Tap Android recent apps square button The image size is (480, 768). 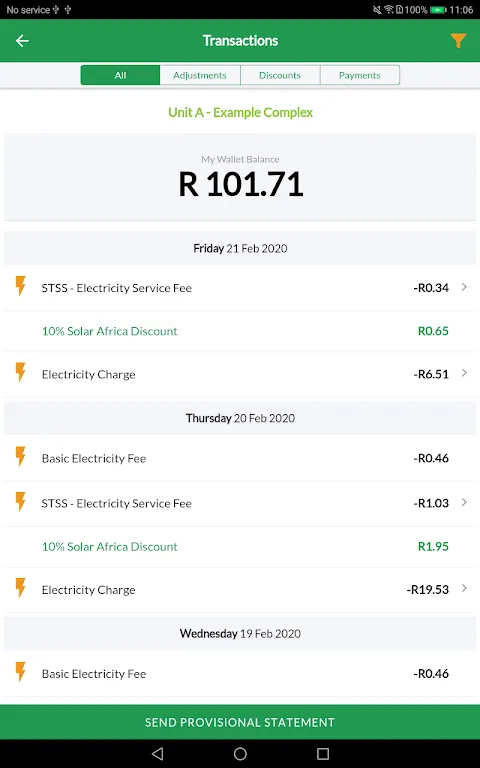[323, 753]
